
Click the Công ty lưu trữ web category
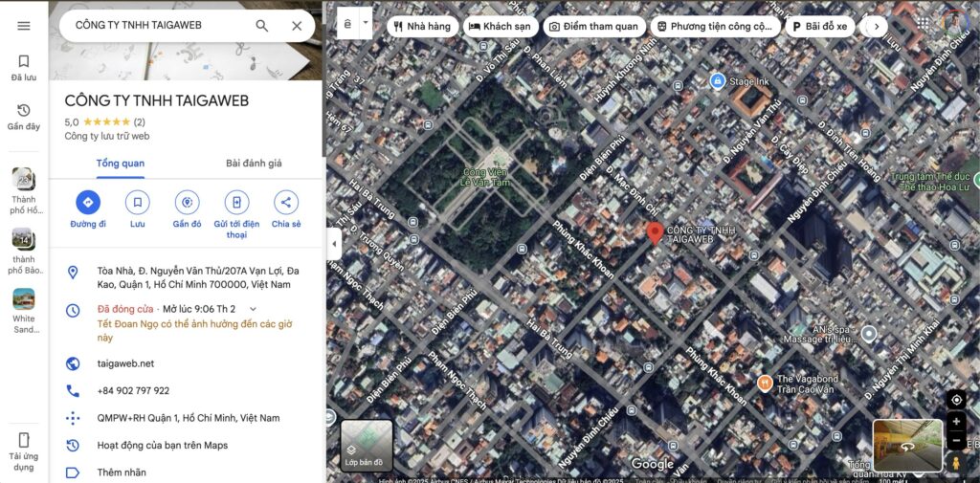tap(107, 136)
